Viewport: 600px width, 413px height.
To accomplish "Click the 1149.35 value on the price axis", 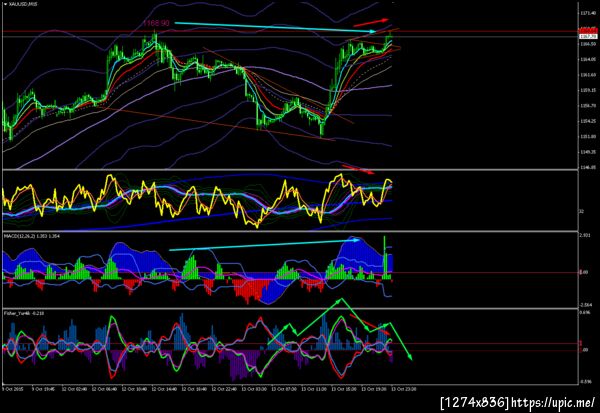I will coord(588,152).
